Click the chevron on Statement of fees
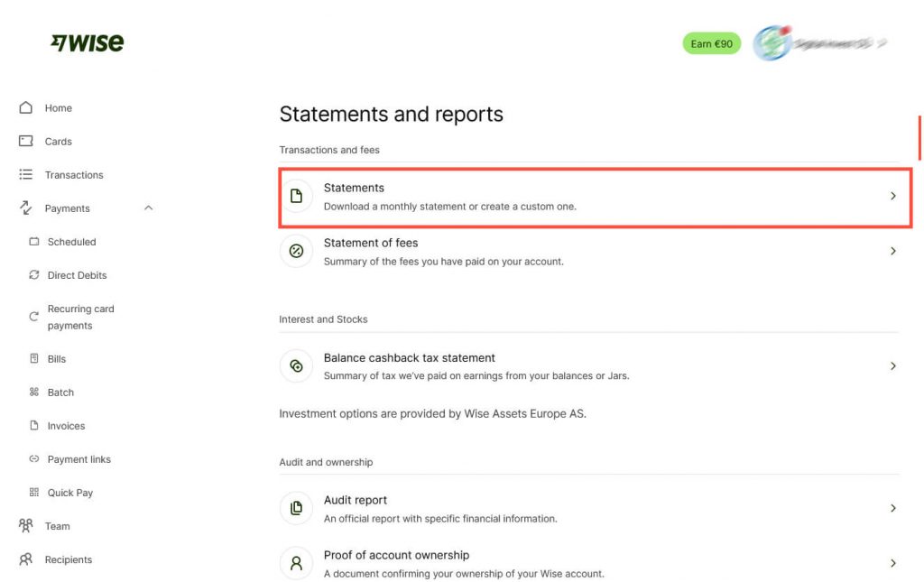 [892, 251]
